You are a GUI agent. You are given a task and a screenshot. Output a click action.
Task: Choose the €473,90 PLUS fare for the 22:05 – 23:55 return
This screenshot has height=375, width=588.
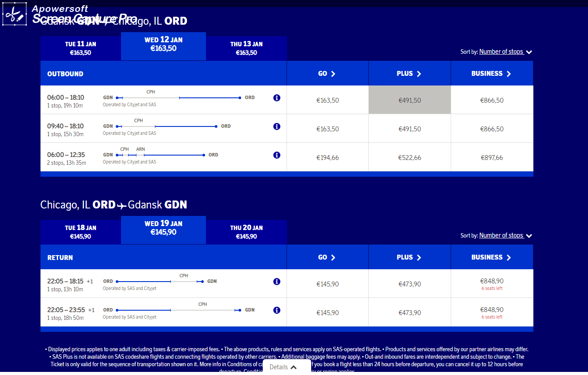click(410, 312)
